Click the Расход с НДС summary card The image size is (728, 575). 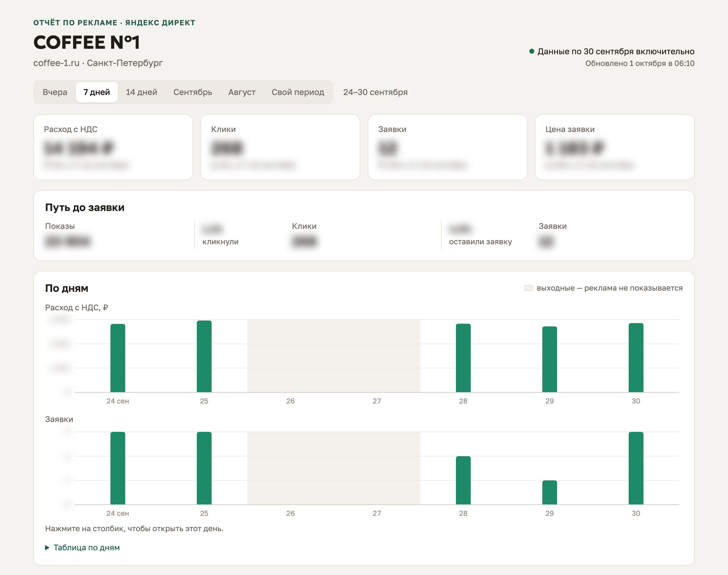113,147
